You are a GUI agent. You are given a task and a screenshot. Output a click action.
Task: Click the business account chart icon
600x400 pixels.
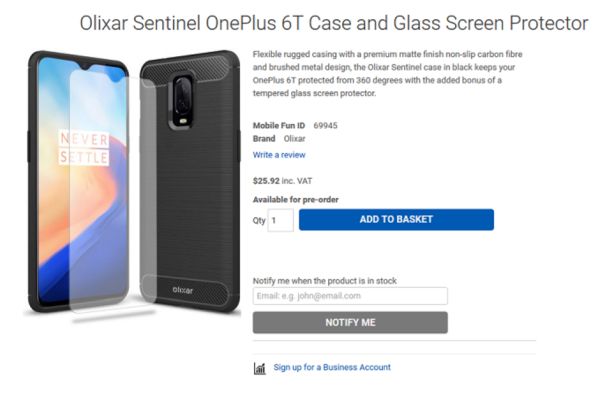click(x=259, y=368)
